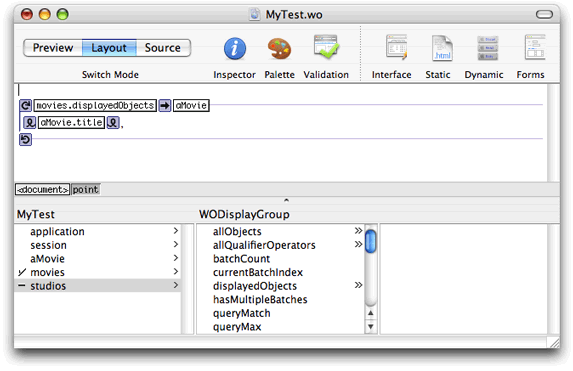Screen dimensions: 573x371
Task: Open the Dynamic elements toolbar
Action: pos(487,48)
